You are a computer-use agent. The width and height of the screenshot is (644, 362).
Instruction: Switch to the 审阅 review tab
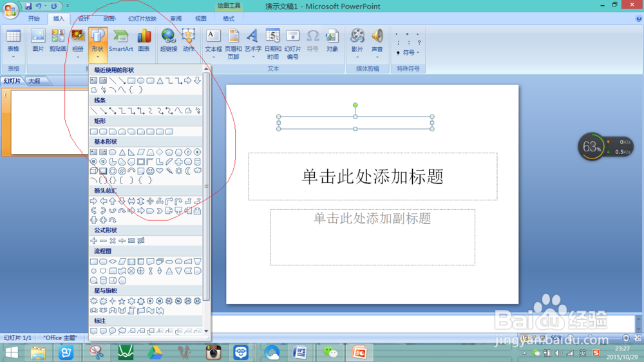point(176,19)
